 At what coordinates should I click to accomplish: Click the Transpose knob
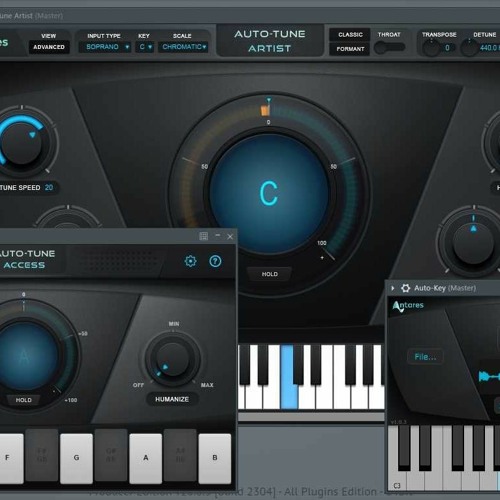[431, 48]
